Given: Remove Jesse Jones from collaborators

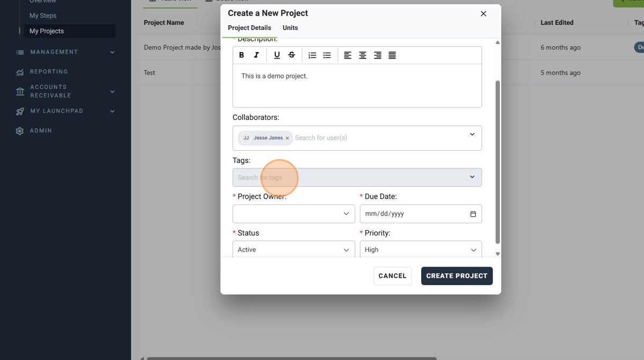Looking at the screenshot, I should (x=287, y=138).
